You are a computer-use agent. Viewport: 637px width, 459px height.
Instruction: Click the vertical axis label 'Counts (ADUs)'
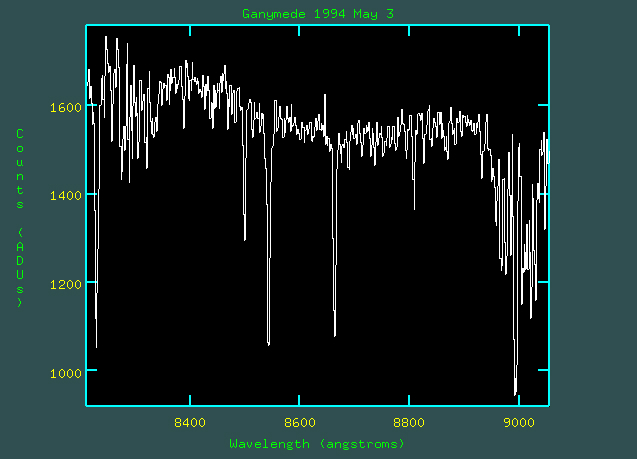click(20, 218)
